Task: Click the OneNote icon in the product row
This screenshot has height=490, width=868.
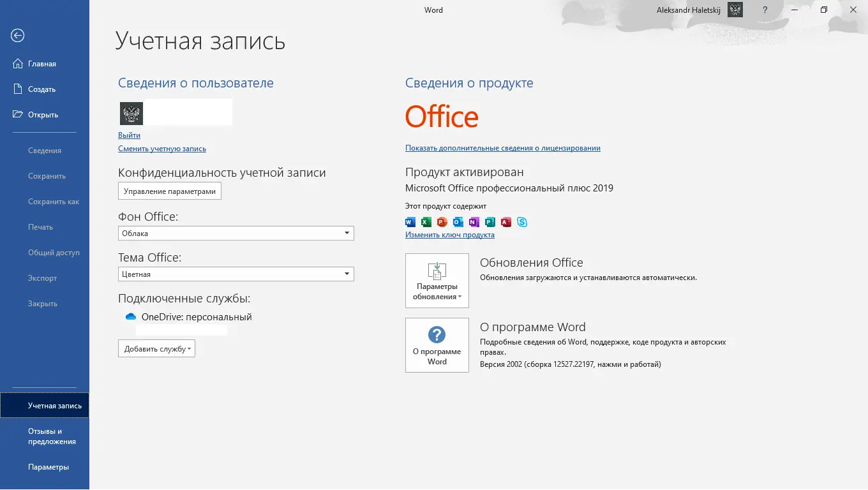Action: 474,222
